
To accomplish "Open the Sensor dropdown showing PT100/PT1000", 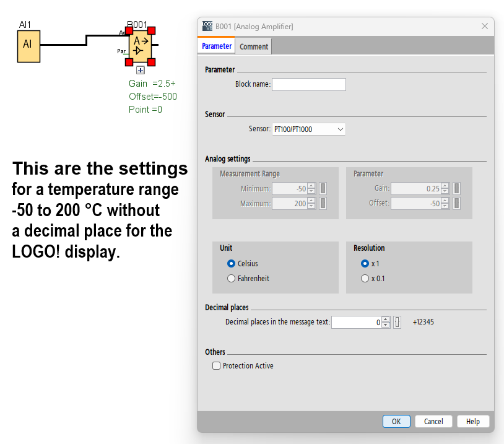I will (x=309, y=129).
